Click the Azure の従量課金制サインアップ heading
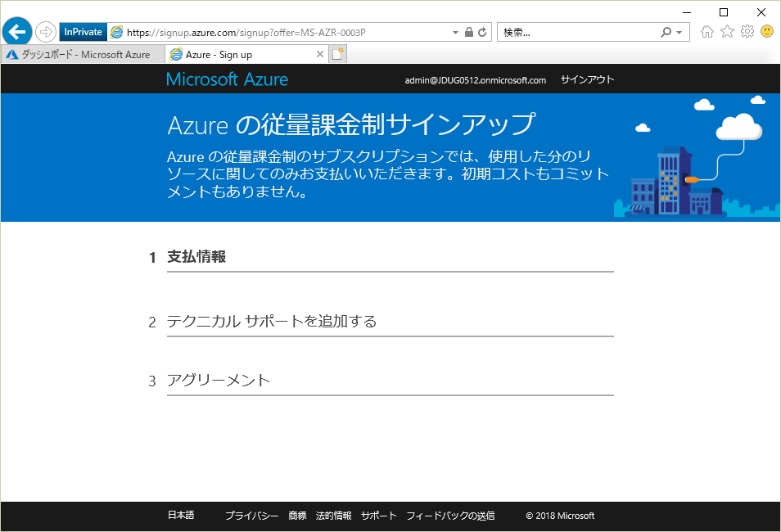The height and width of the screenshot is (532, 781). tap(352, 124)
